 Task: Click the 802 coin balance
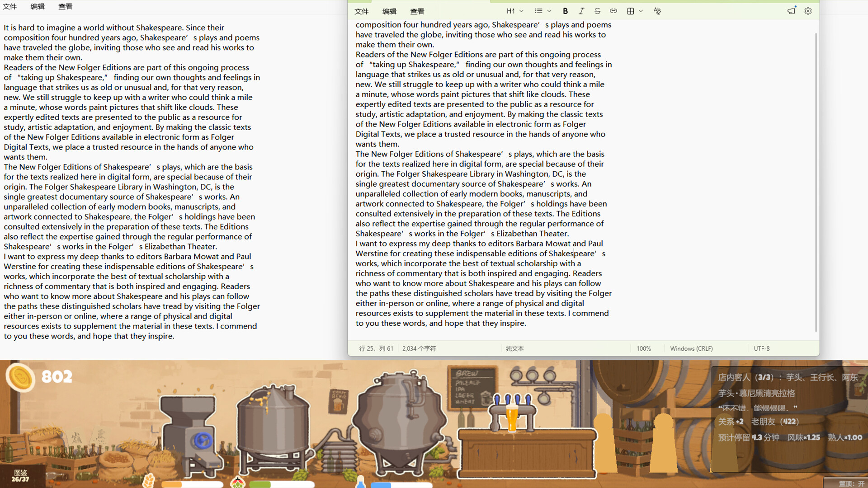point(57,376)
